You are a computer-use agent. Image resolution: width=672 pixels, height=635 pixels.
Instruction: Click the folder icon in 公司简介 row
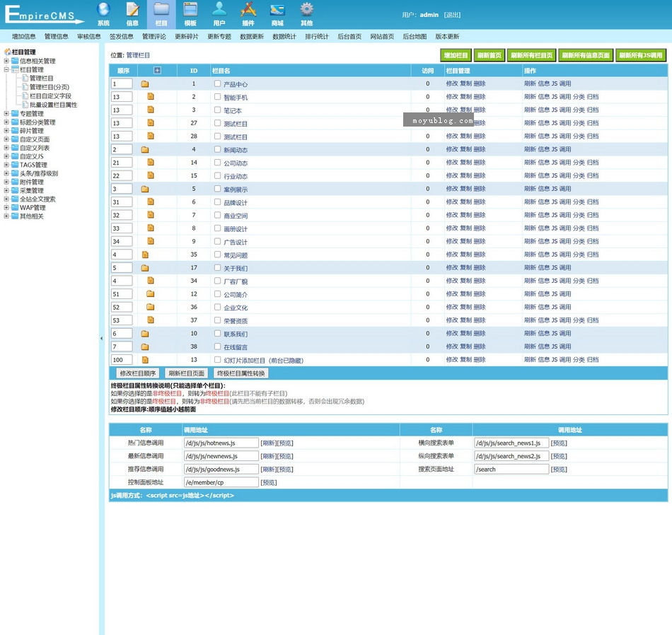pyautogui.click(x=151, y=294)
